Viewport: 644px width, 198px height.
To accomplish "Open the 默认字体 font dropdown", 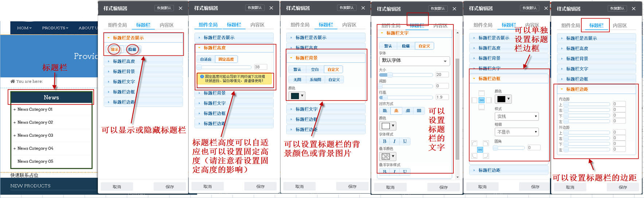I will (x=414, y=61).
